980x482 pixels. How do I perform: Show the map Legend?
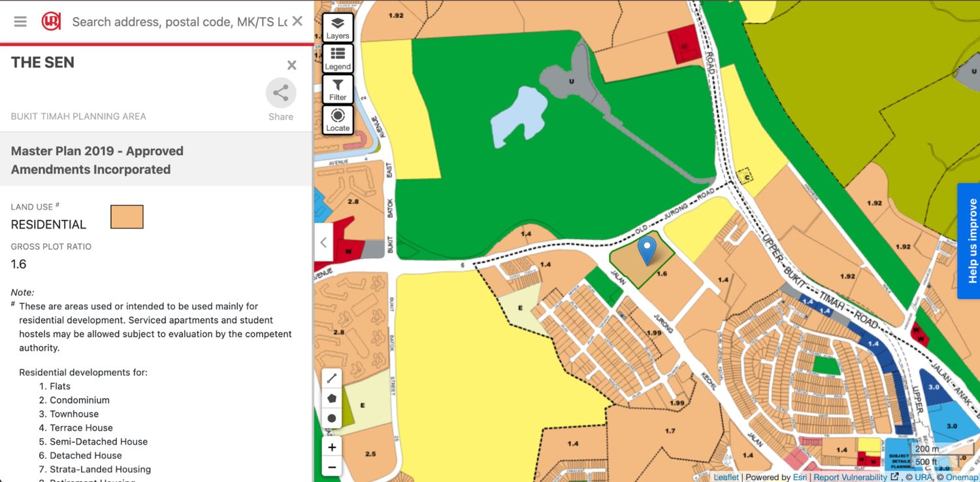[x=338, y=59]
